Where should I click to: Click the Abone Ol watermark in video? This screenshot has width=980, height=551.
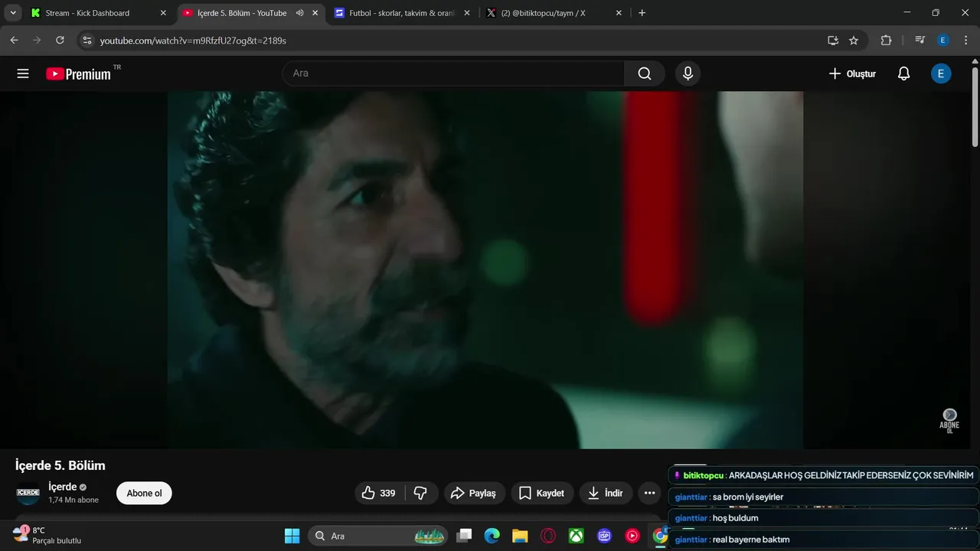point(949,420)
